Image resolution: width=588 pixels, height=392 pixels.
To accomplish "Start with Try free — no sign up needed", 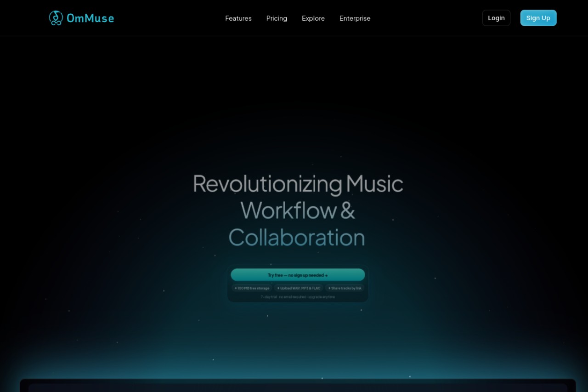I will (x=298, y=275).
